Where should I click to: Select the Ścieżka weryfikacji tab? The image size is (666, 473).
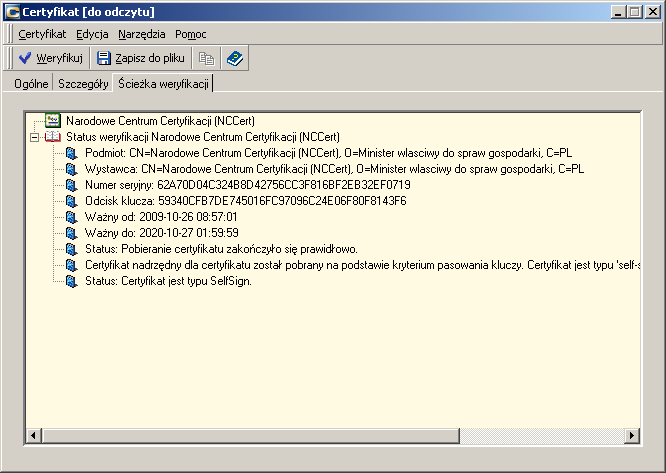coord(163,83)
